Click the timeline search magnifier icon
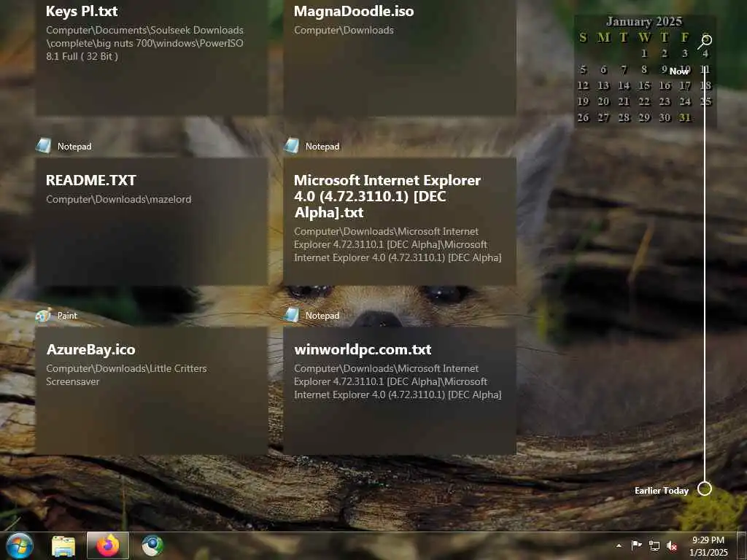This screenshot has height=560, width=747. [x=705, y=42]
